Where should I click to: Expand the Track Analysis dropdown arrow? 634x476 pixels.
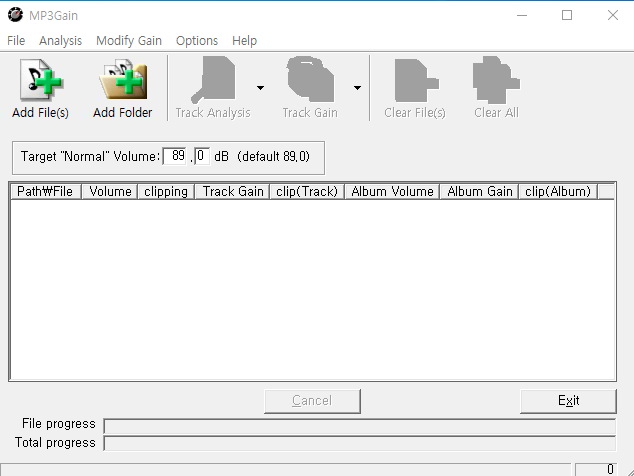click(260, 88)
